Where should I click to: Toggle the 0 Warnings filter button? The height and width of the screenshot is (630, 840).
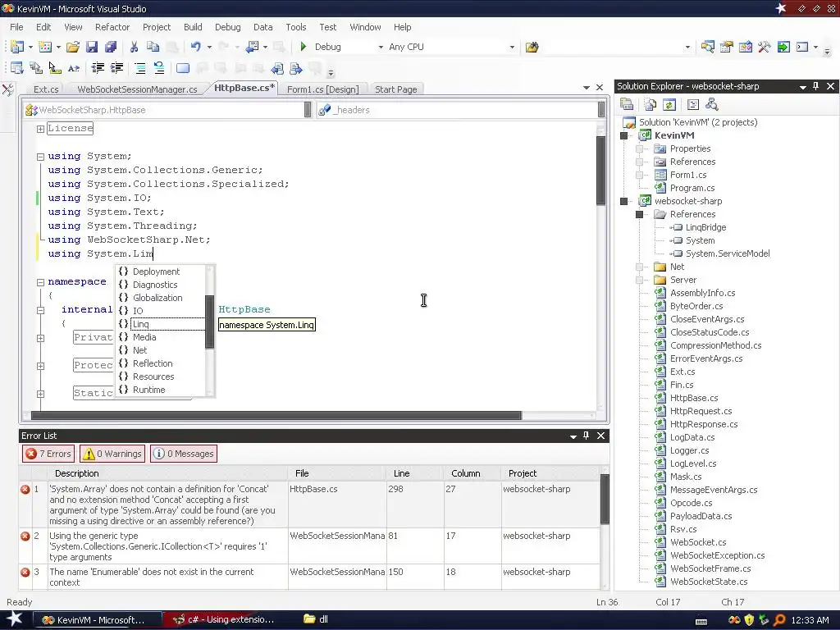pyautogui.click(x=112, y=454)
